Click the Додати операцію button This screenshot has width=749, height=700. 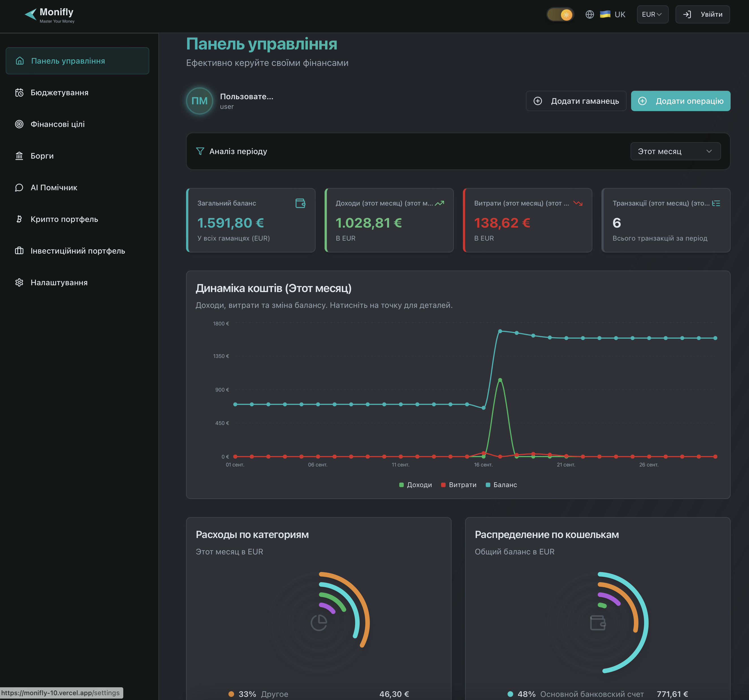pyautogui.click(x=680, y=101)
